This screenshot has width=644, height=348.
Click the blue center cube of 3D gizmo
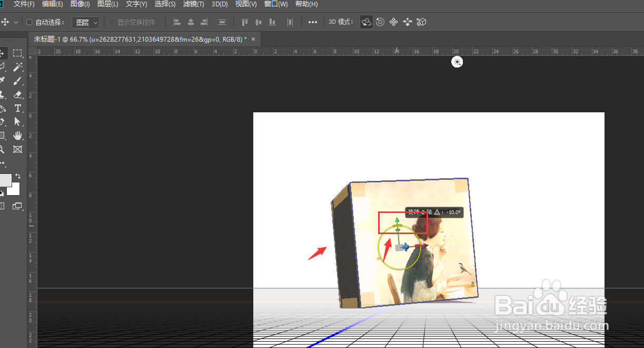[406, 246]
